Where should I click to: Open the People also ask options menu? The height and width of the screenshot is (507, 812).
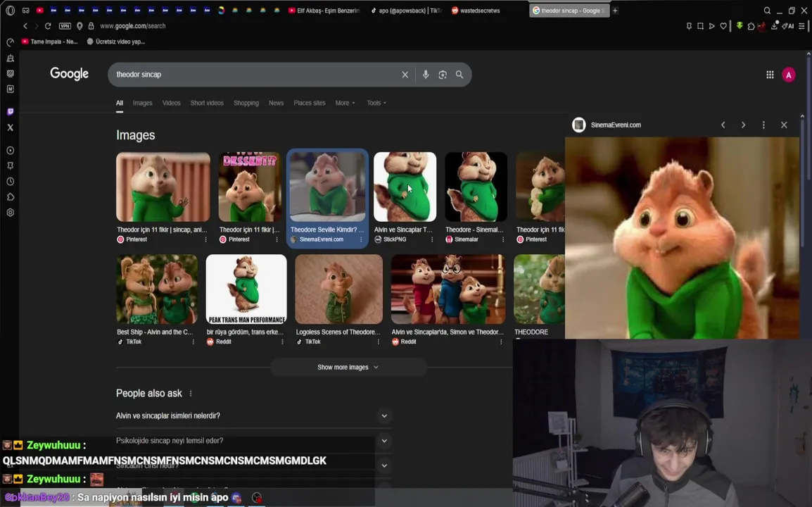191,394
